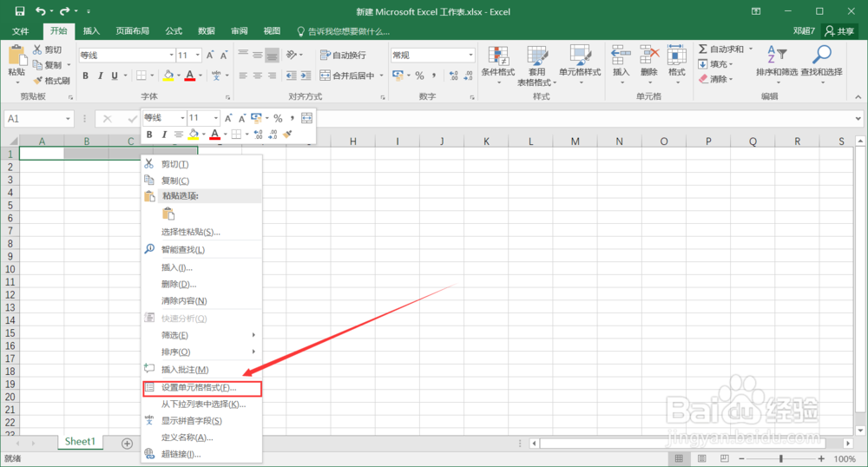The image size is (868, 467).
Task: Click the Fill (填充) button in the ribbon
Action: (715, 64)
